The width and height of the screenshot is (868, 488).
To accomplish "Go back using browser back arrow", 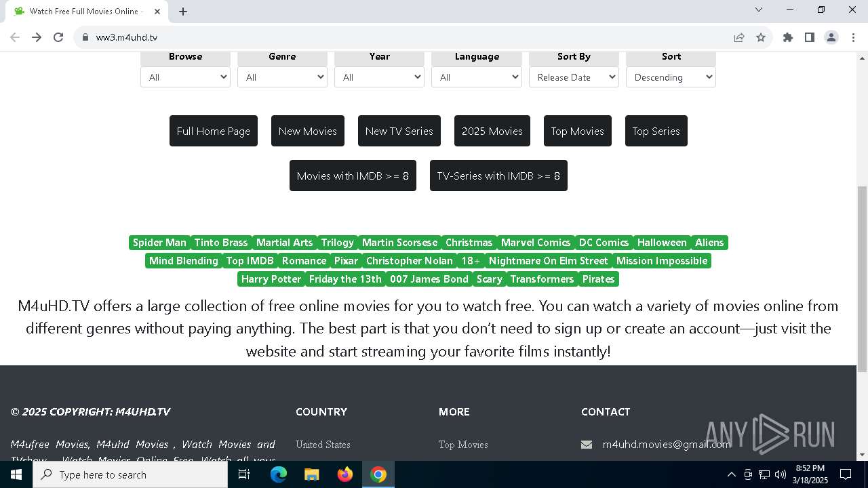I will 15,37.
